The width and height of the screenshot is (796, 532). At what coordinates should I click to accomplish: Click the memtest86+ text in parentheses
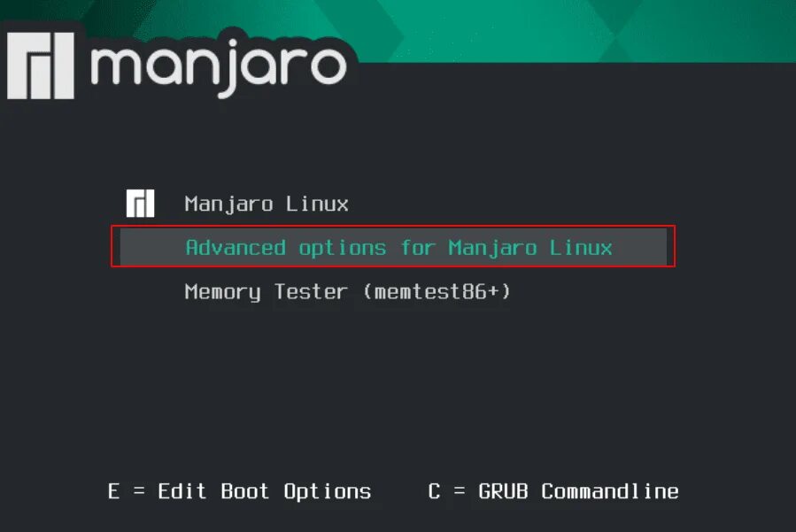(436, 292)
